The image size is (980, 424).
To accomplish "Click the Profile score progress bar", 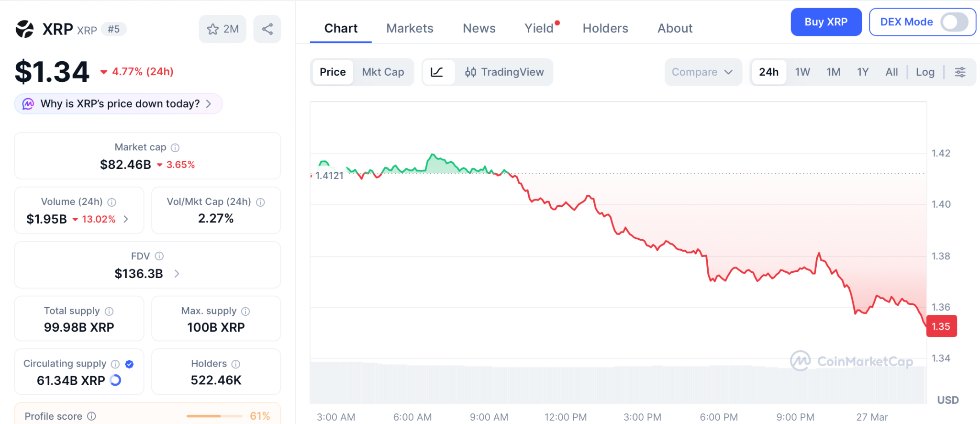I will [214, 416].
